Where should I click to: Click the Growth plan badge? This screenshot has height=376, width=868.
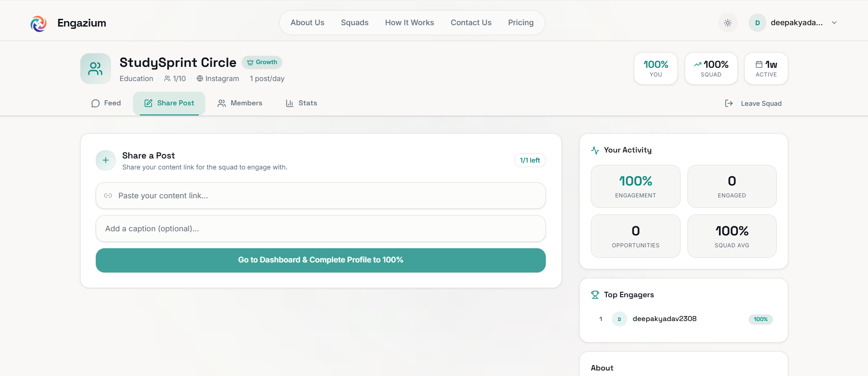262,62
